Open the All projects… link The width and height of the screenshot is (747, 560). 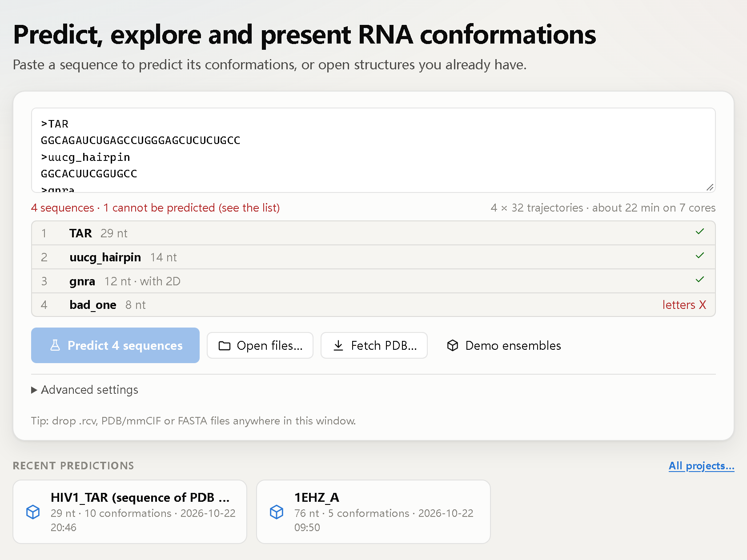pos(701,466)
